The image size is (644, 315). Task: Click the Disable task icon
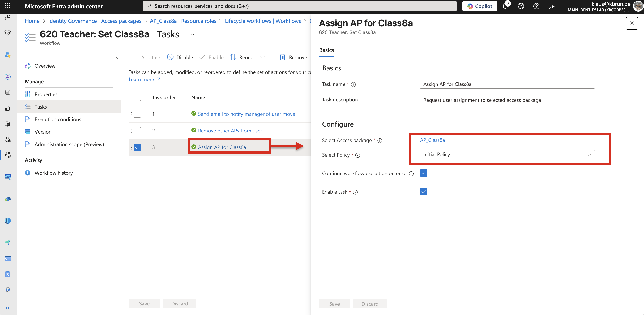pyautogui.click(x=170, y=57)
